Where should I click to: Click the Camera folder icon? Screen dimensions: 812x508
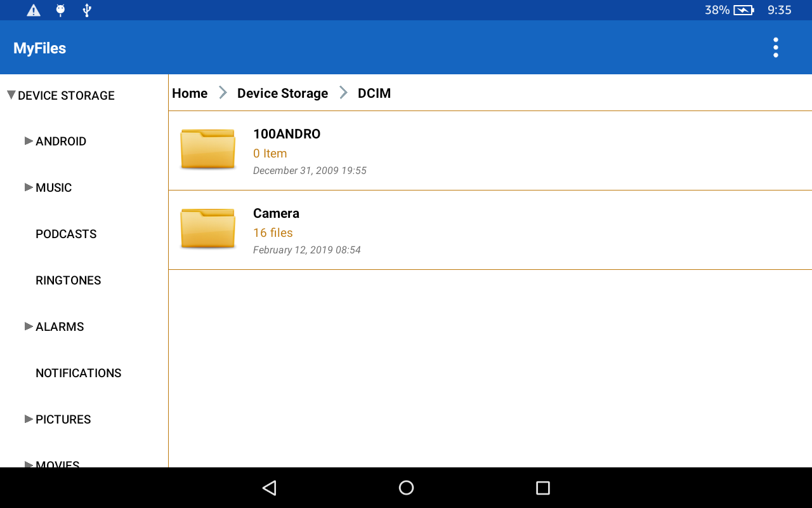tap(207, 228)
